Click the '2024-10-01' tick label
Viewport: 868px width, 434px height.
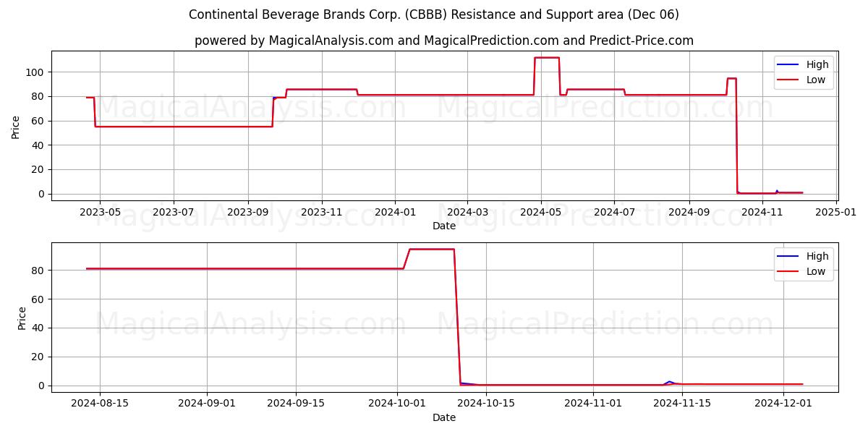point(397,404)
